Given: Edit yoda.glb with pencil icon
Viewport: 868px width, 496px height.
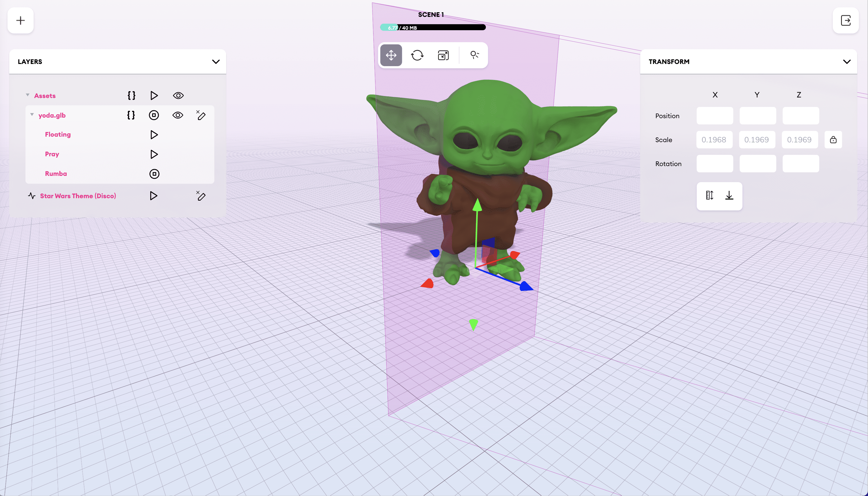Looking at the screenshot, I should pos(201,115).
